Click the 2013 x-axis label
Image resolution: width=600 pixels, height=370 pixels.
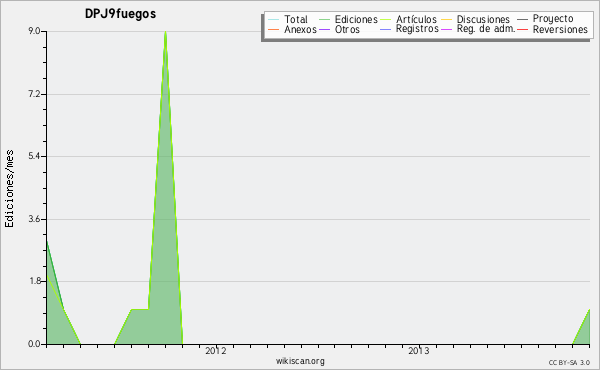point(419,351)
